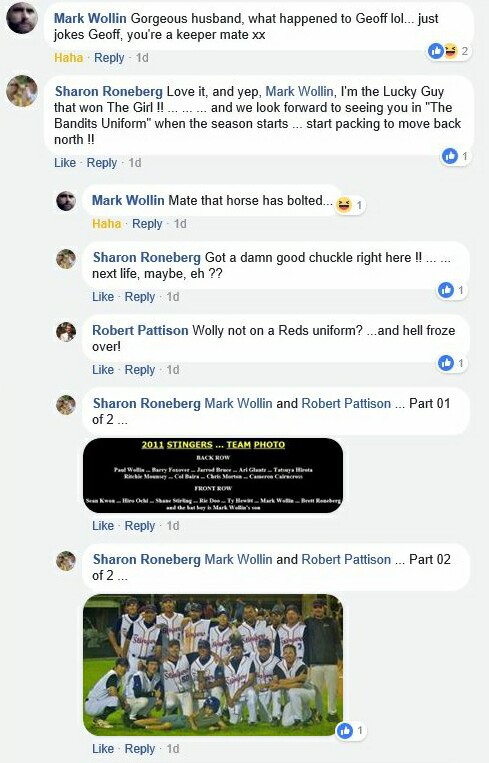489x763 pixels.
Task: Open the 2011 Stingers team photo caption image
Action: point(213,475)
